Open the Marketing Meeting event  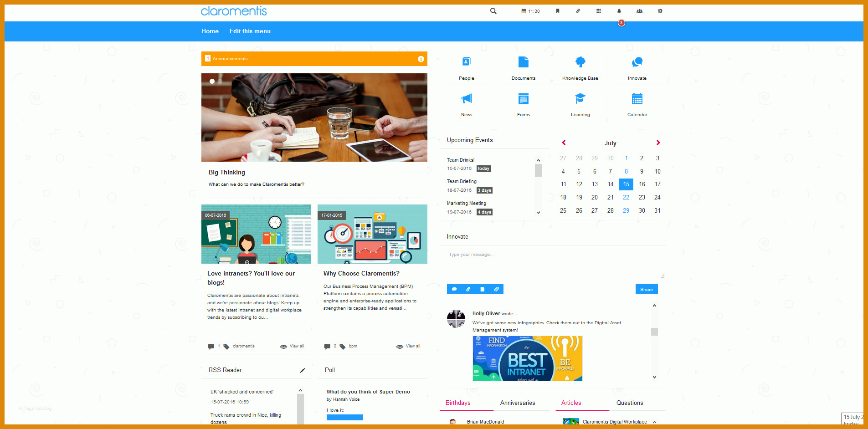(x=467, y=204)
